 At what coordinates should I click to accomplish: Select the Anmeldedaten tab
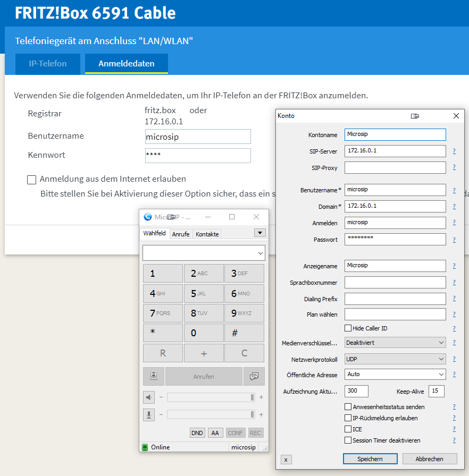point(127,64)
